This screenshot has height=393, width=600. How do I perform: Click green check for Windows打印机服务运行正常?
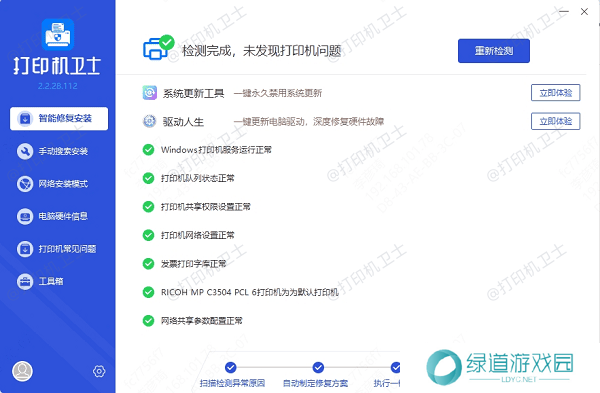(148, 150)
